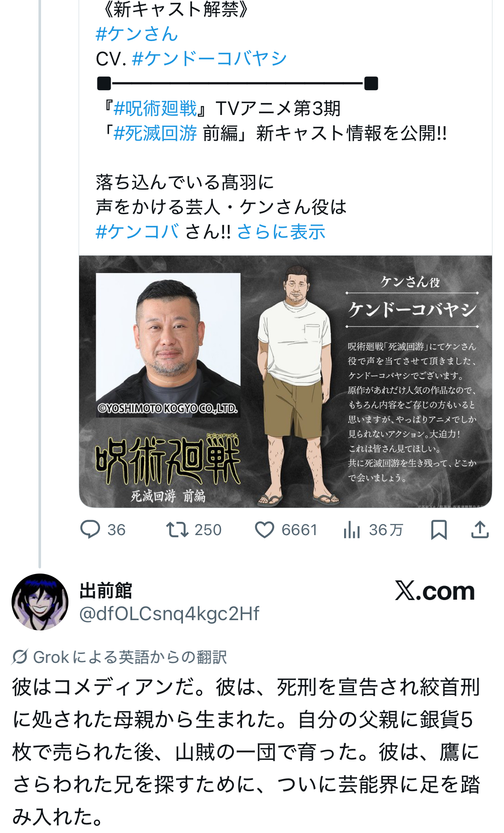Open the Grok translation icon
Screen dimensions: 504x833
[x=20, y=657]
